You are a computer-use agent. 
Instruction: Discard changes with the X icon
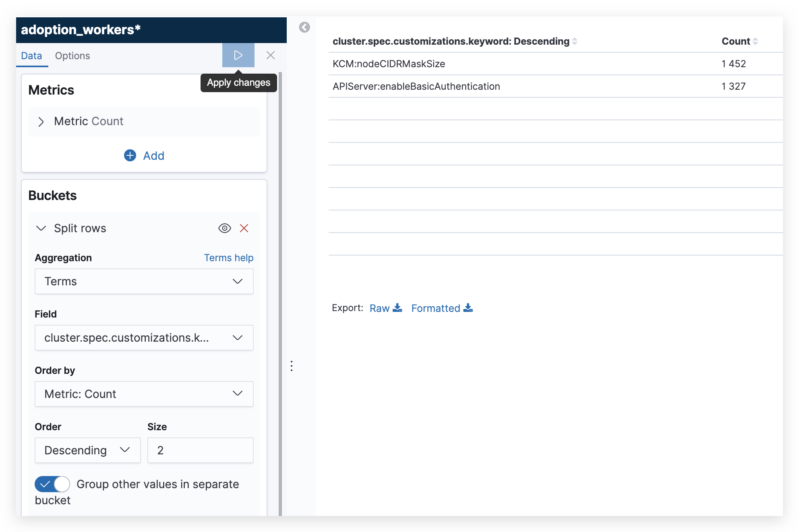pos(270,55)
